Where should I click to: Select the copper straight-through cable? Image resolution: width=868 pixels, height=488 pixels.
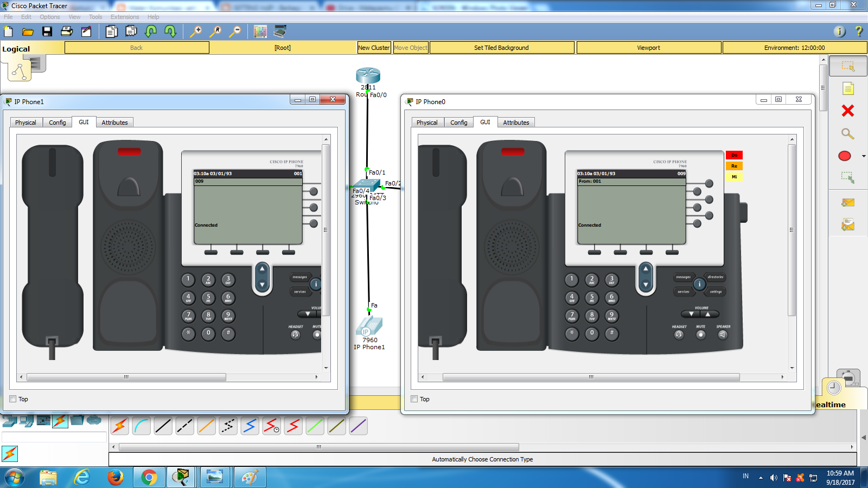point(163,426)
